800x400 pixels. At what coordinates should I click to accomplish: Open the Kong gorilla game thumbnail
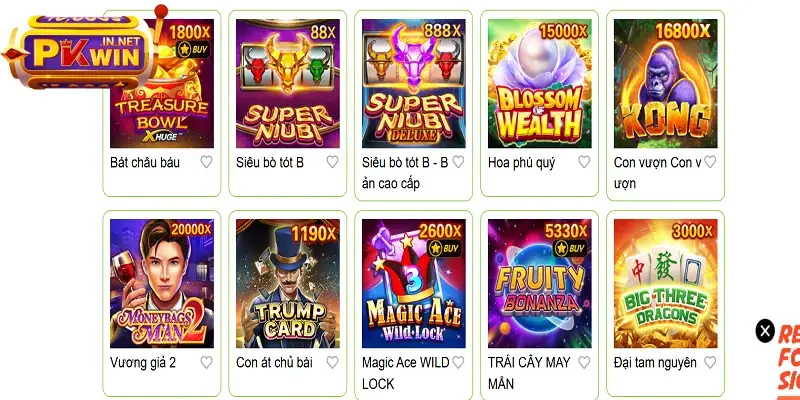pyautogui.click(x=665, y=84)
